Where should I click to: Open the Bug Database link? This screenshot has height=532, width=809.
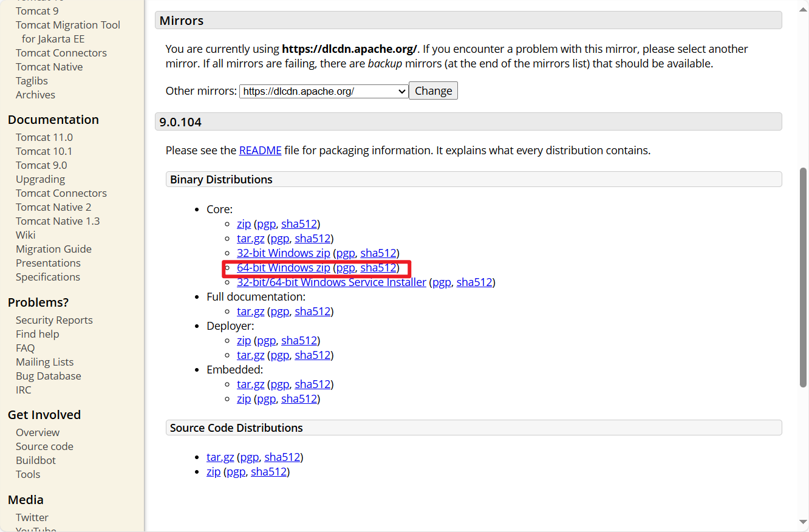49,376
